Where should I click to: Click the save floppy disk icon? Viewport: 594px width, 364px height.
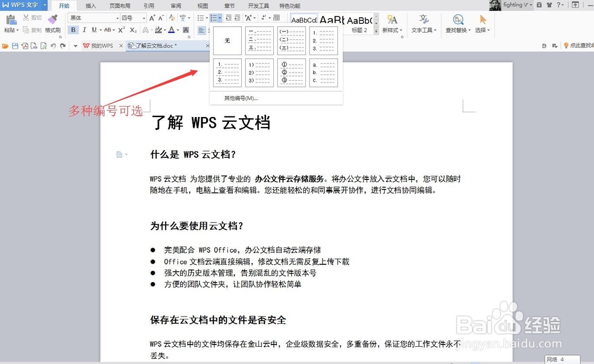[15, 46]
